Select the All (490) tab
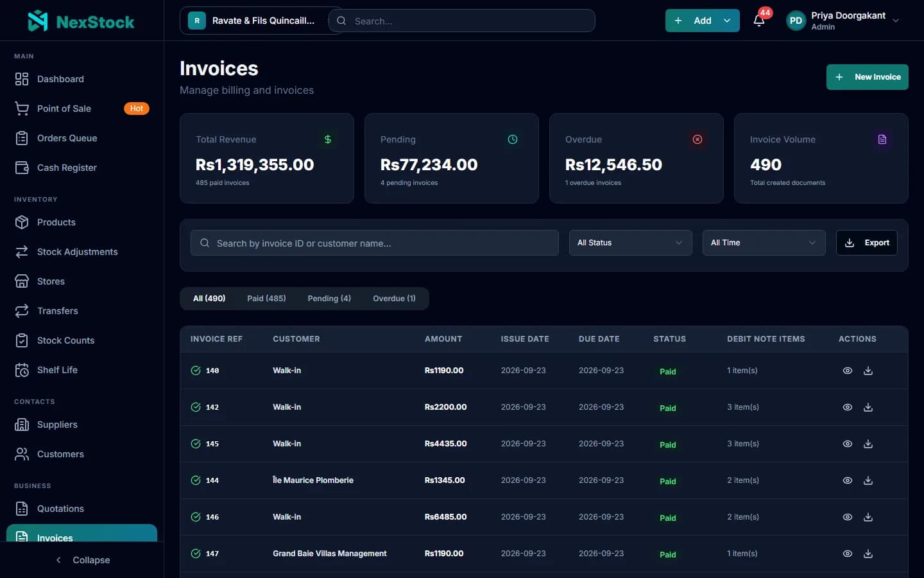This screenshot has width=924, height=578. (x=209, y=299)
